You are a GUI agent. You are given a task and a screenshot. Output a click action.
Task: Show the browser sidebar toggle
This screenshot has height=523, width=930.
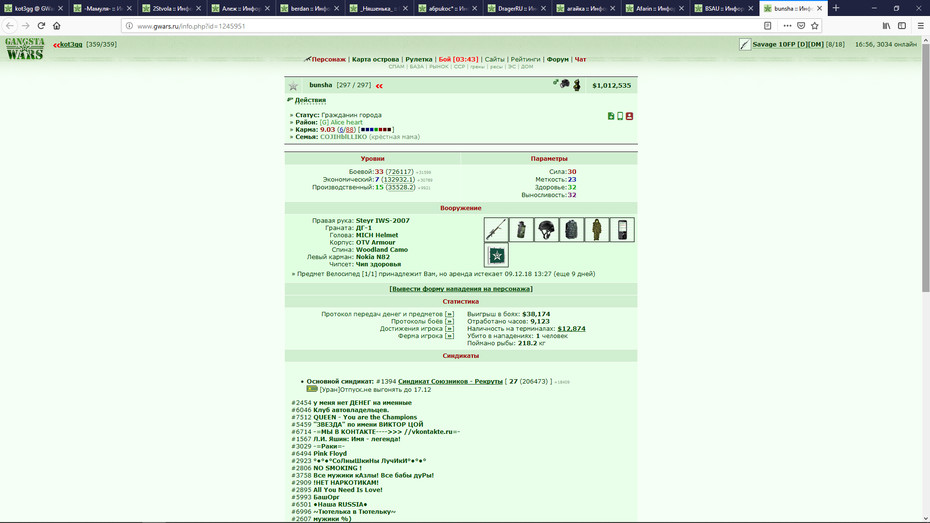pos(902,25)
